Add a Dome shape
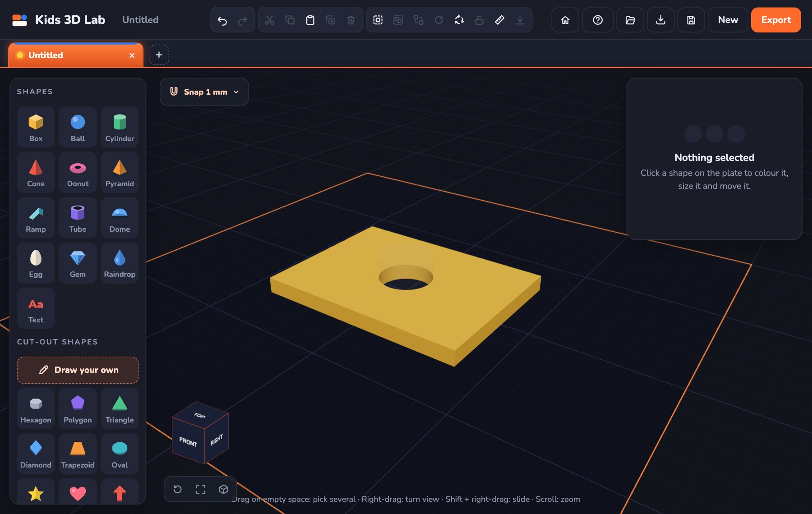Screen dimensions: 812x514 120,218
